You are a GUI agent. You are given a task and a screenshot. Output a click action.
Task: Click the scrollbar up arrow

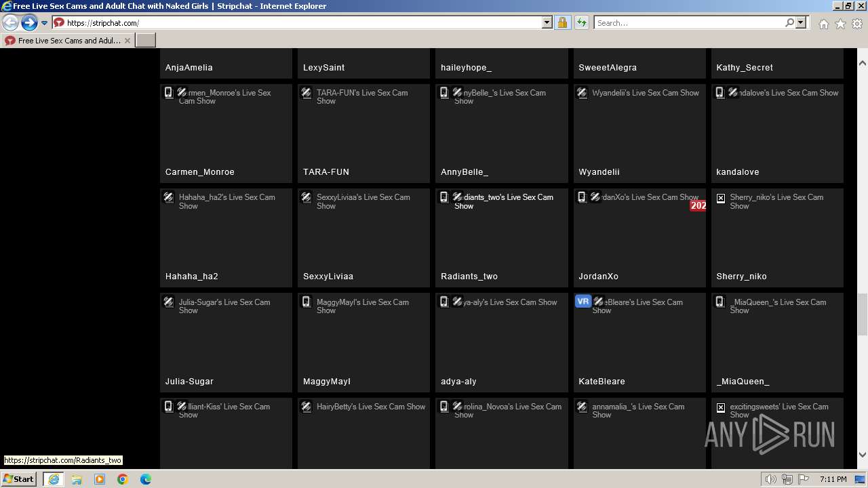pyautogui.click(x=863, y=63)
